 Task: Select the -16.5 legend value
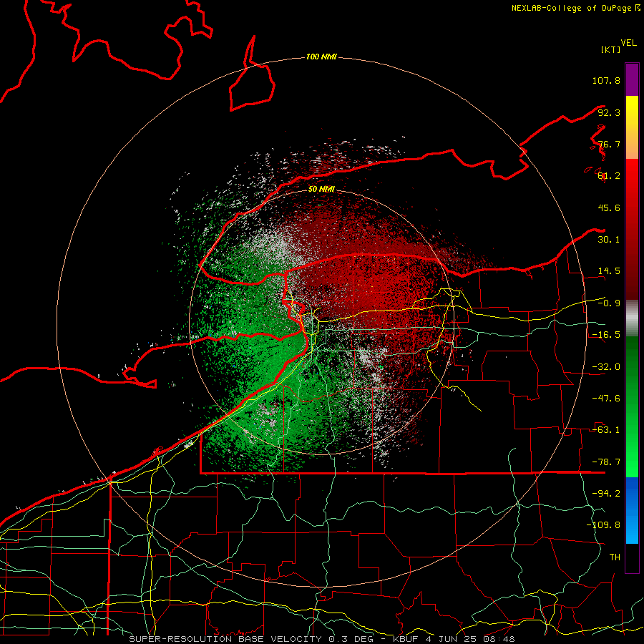(606, 335)
